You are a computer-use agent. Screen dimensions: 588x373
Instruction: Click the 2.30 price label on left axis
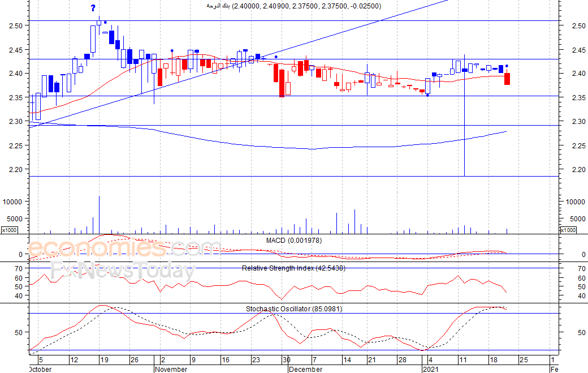(16, 122)
